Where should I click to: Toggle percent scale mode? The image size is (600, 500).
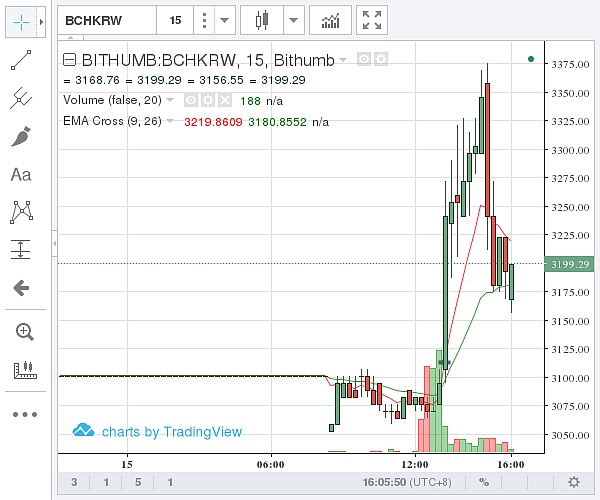[x=484, y=482]
